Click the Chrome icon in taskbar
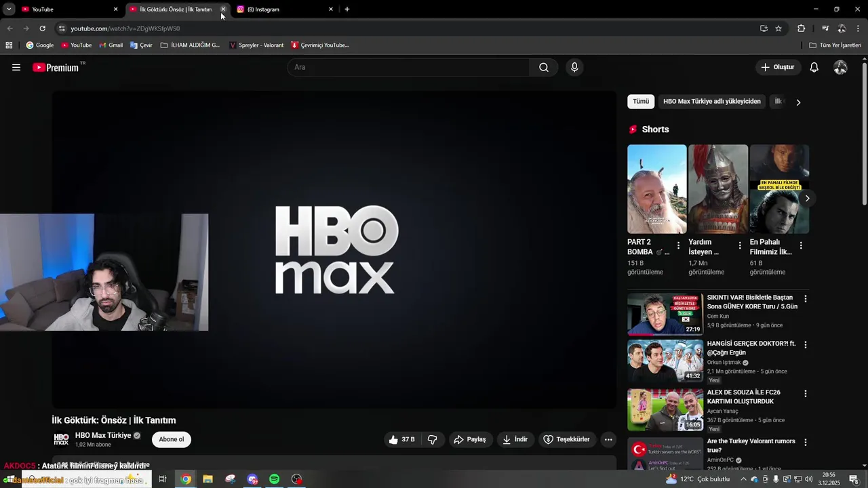 point(186,479)
